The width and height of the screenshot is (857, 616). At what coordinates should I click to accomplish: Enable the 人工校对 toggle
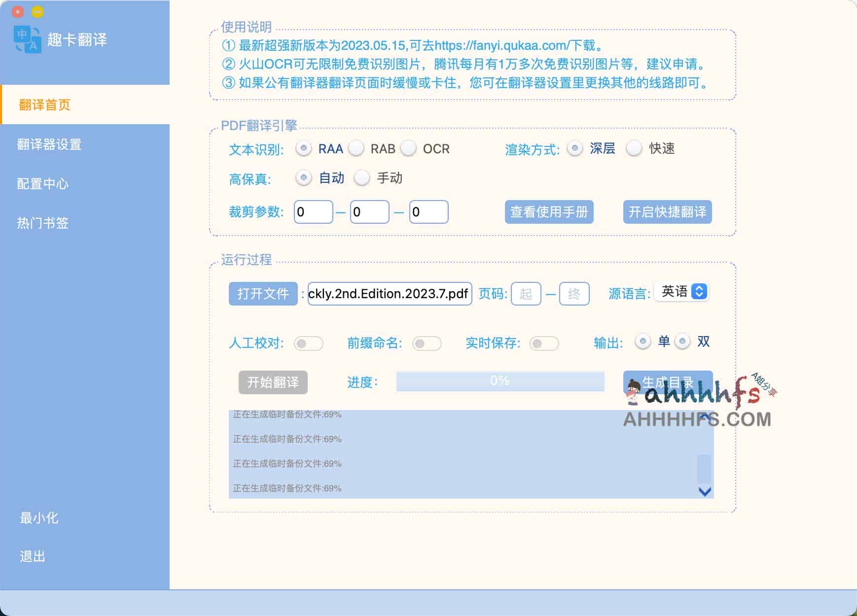309,343
